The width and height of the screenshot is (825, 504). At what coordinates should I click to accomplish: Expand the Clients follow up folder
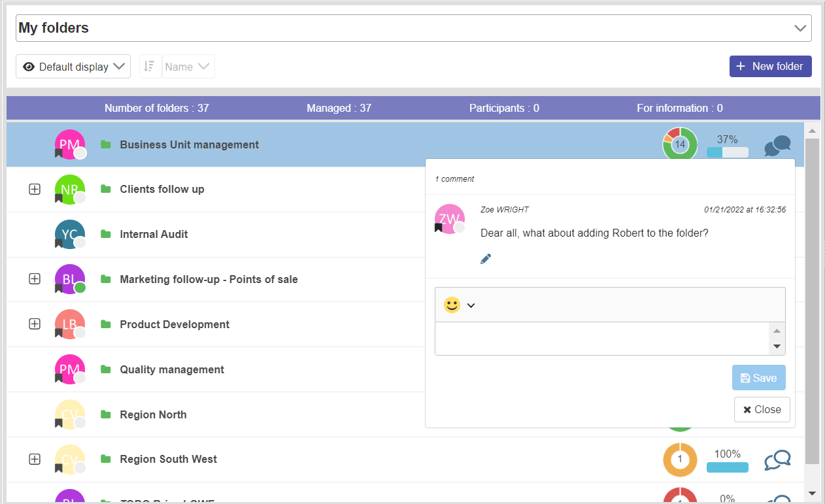35,189
